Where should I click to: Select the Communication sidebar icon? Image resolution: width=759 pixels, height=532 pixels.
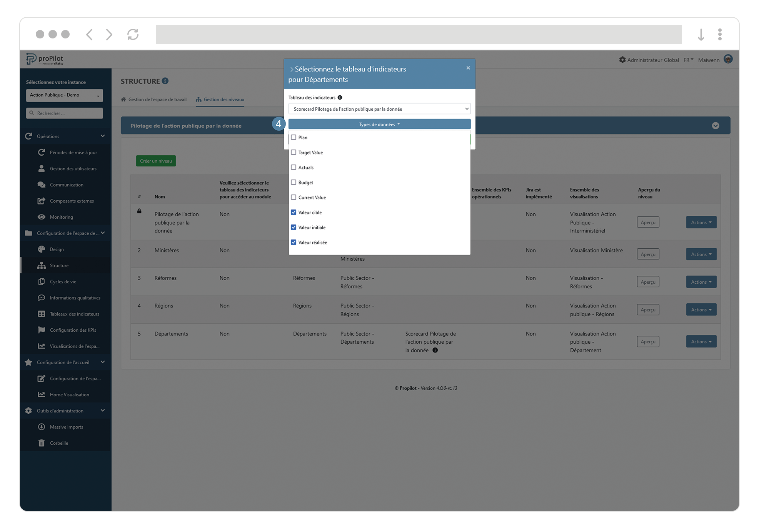click(x=42, y=185)
